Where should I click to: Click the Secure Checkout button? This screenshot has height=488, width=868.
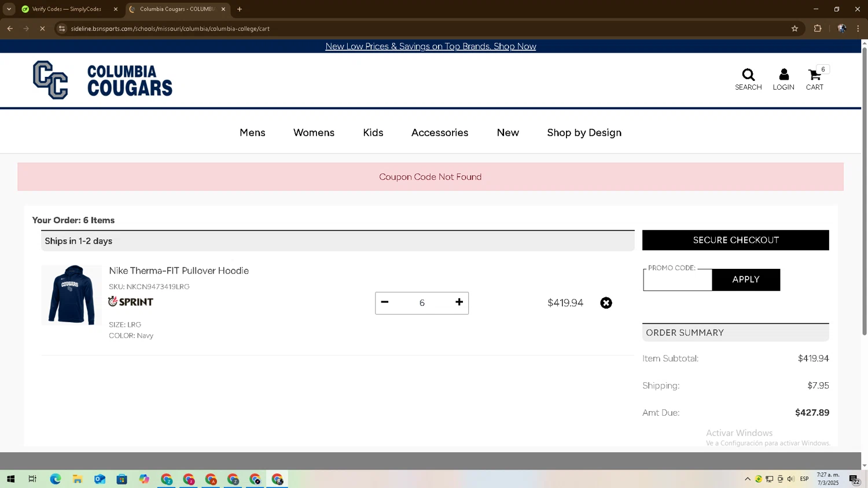(735, 241)
